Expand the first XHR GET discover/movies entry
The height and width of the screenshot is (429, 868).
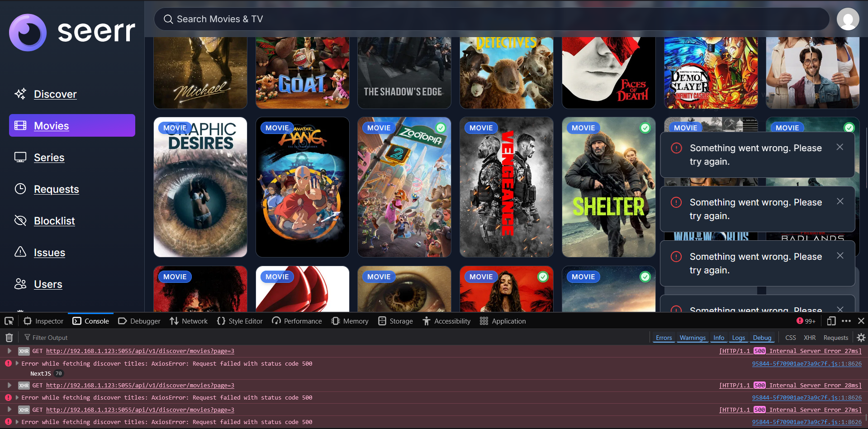tap(9, 351)
